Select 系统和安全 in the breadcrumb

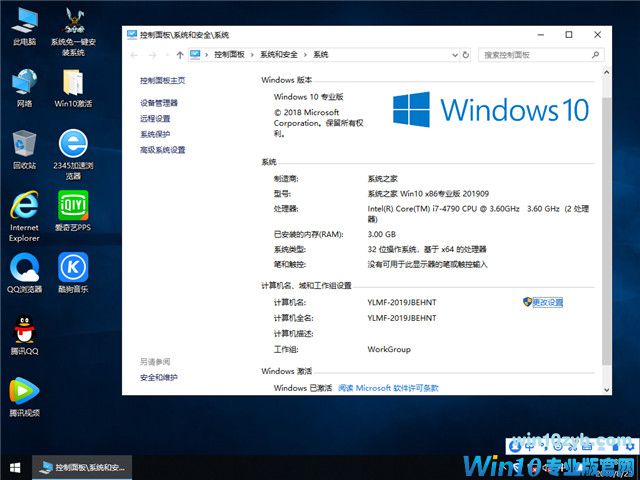[x=279, y=55]
